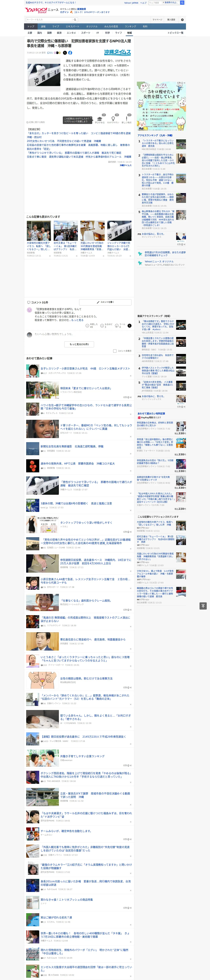Click the search magnifier beside keyword field

click(75, 20)
